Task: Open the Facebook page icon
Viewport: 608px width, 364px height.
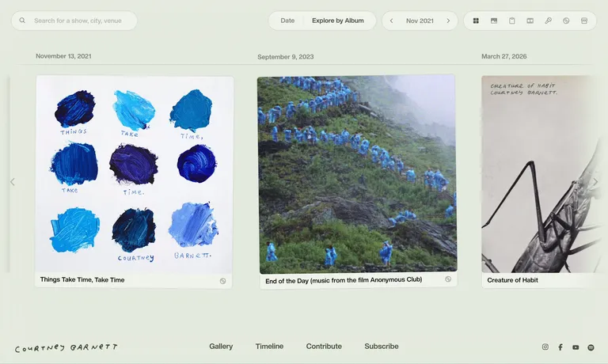Action: pos(560,347)
